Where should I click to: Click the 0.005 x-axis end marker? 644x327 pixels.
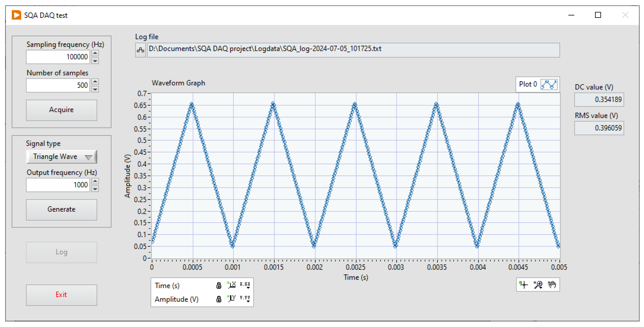tap(559, 267)
